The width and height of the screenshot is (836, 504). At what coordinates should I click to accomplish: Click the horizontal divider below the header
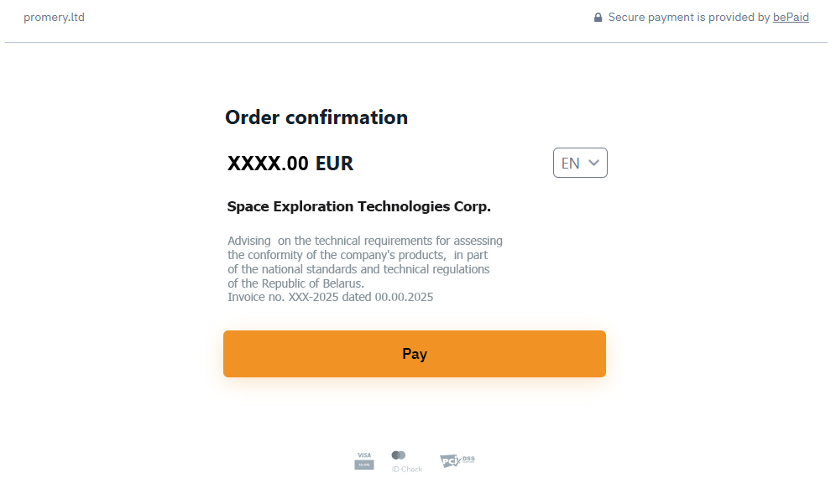(x=416, y=42)
